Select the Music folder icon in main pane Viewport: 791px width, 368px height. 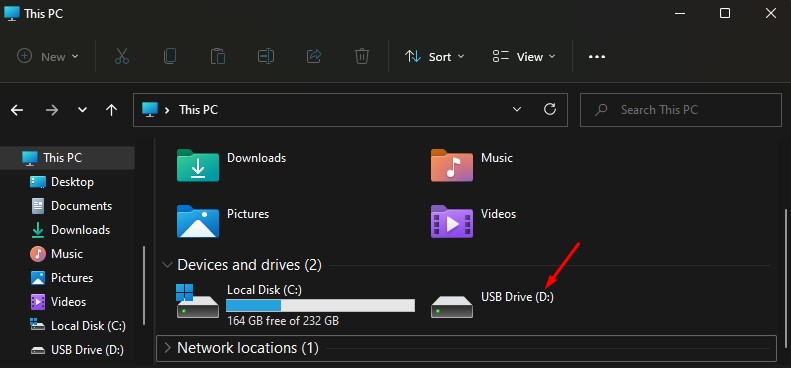(x=452, y=165)
